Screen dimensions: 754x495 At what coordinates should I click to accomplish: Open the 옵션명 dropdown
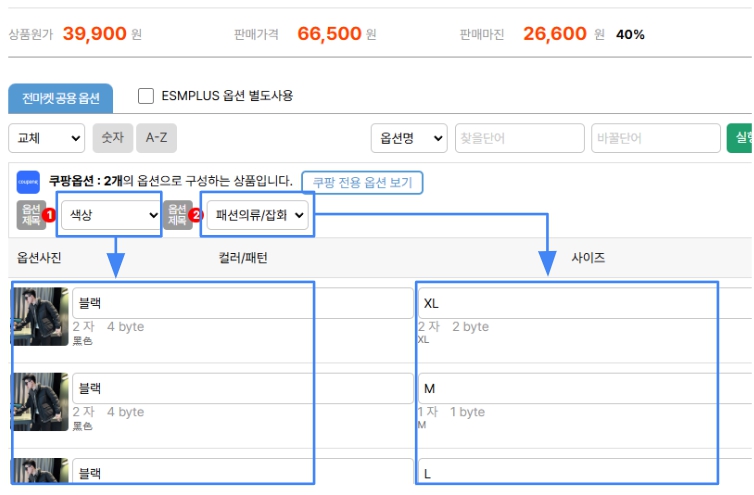(x=408, y=138)
